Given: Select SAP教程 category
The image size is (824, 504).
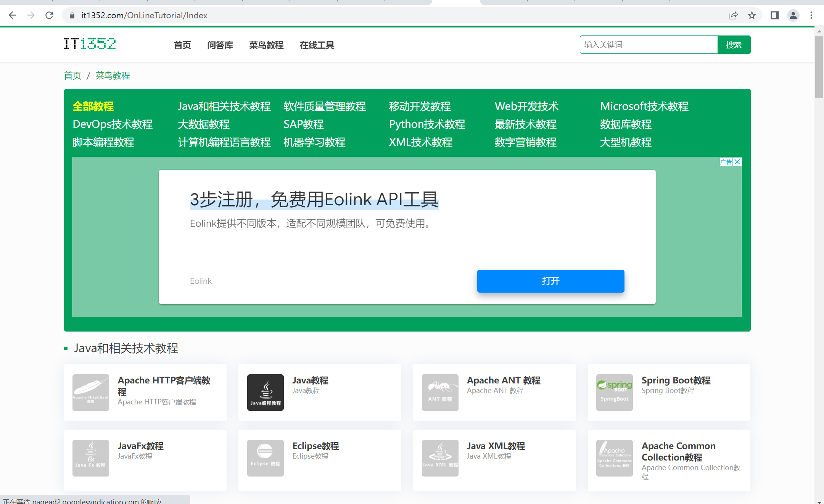Looking at the screenshot, I should [304, 124].
